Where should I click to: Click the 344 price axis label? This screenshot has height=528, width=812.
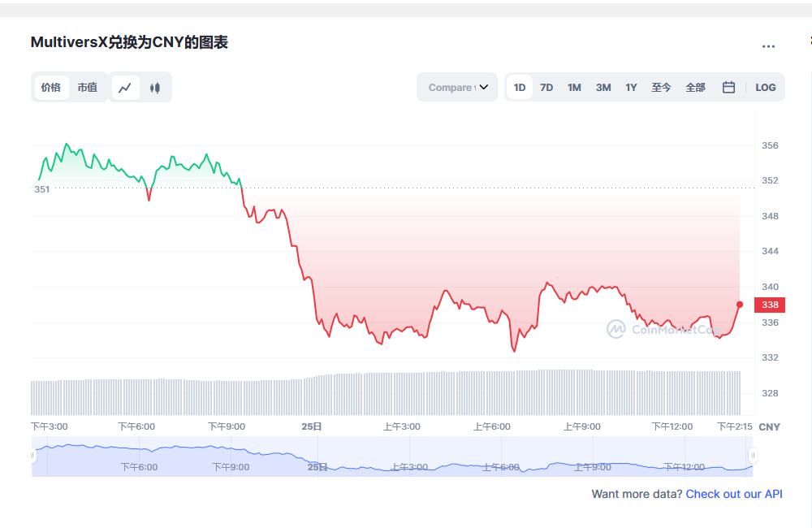tap(770, 251)
